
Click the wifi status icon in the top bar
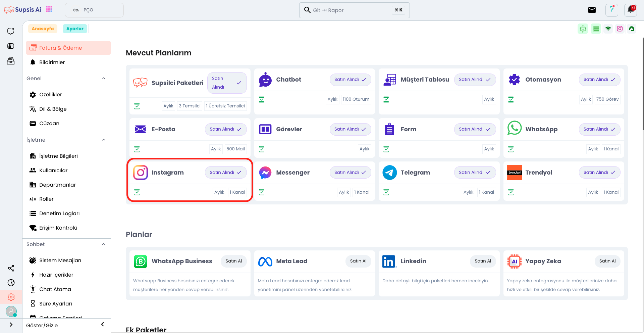click(x=608, y=29)
